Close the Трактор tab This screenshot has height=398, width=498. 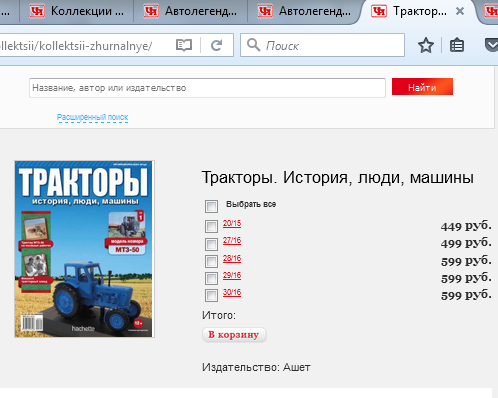[x=460, y=11]
